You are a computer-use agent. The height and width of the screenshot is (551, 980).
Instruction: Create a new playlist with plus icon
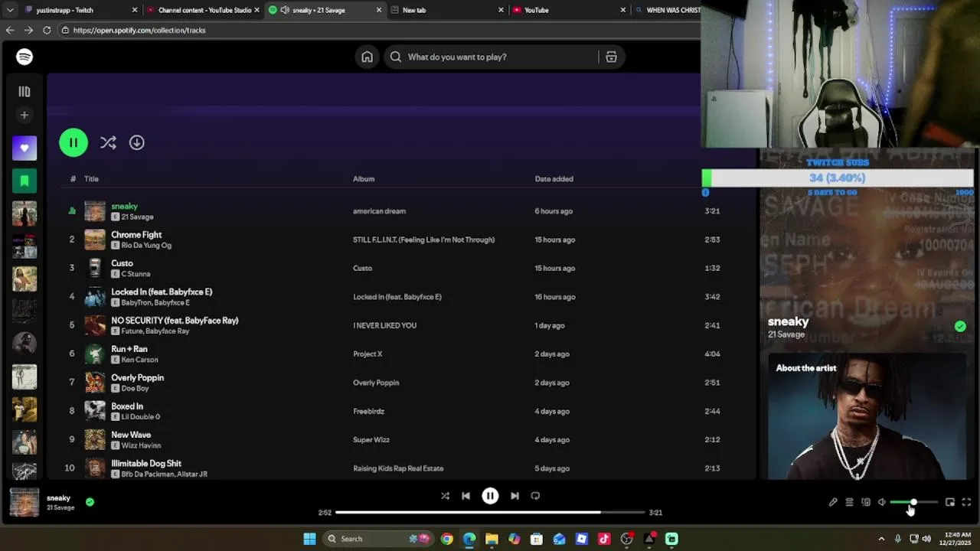[x=24, y=115]
